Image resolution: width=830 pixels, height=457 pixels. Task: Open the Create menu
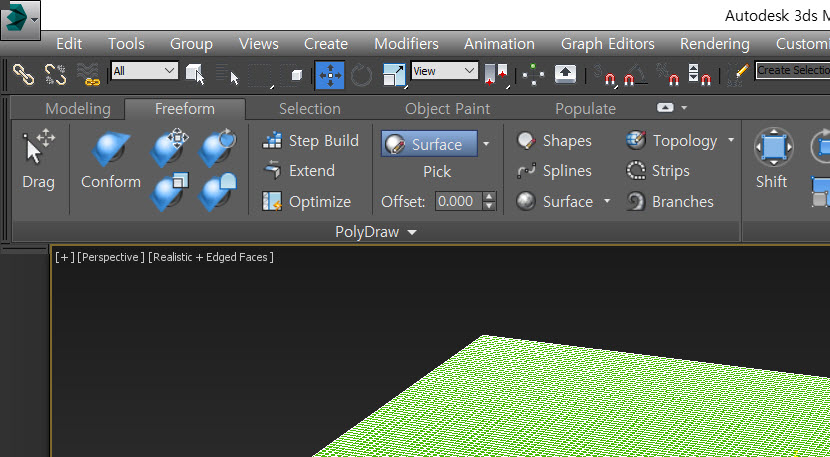tap(326, 44)
